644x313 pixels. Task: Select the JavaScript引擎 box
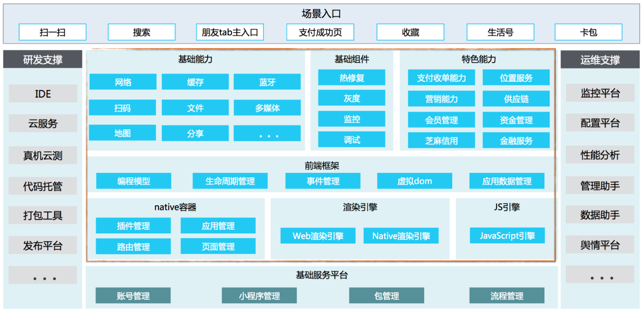pyautogui.click(x=507, y=235)
